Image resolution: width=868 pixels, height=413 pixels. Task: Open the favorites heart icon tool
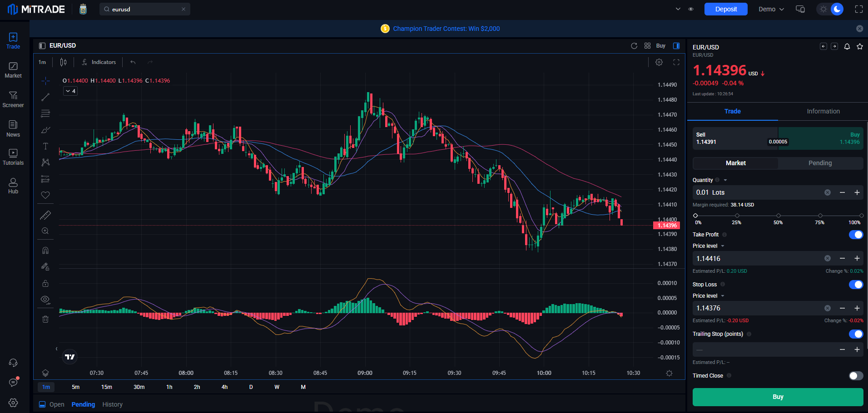[x=45, y=195]
